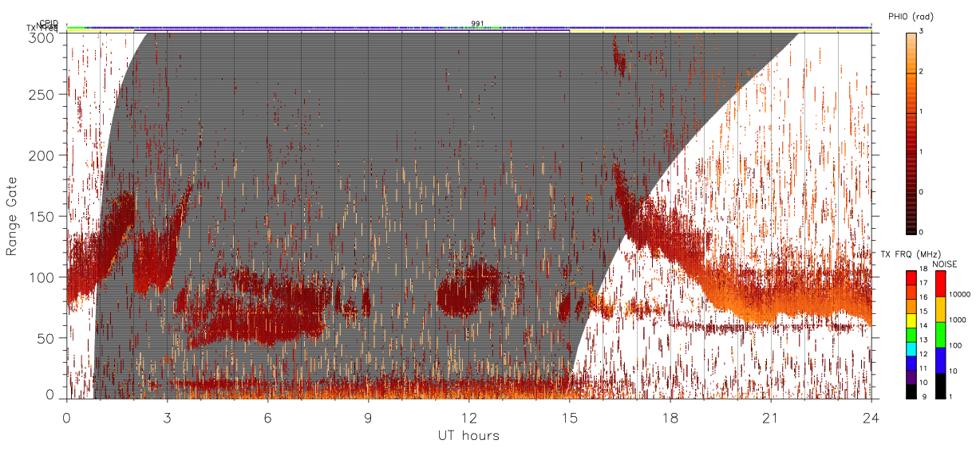Click the blue CPID strip above the plot
Viewport: 980px width, 452px height.
[468, 26]
